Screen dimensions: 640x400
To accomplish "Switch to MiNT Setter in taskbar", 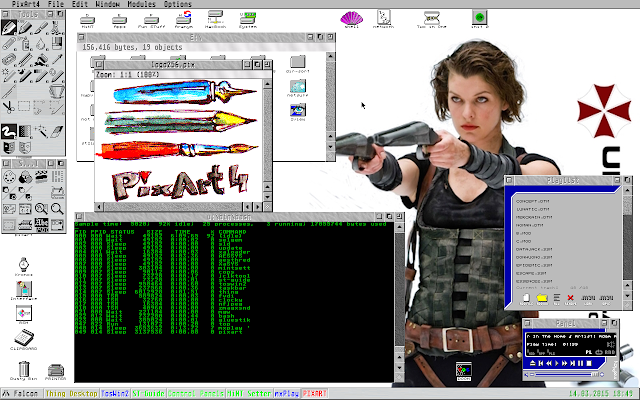I will [x=249, y=394].
